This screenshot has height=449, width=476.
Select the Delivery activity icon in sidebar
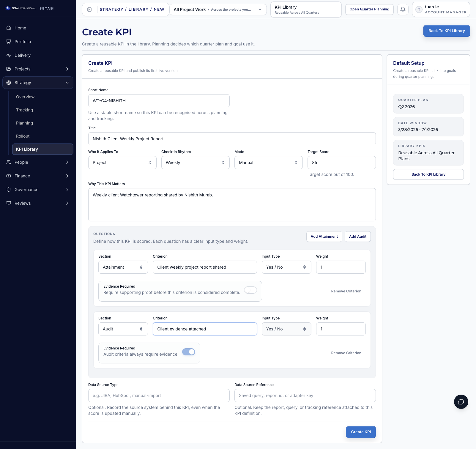tap(8, 55)
